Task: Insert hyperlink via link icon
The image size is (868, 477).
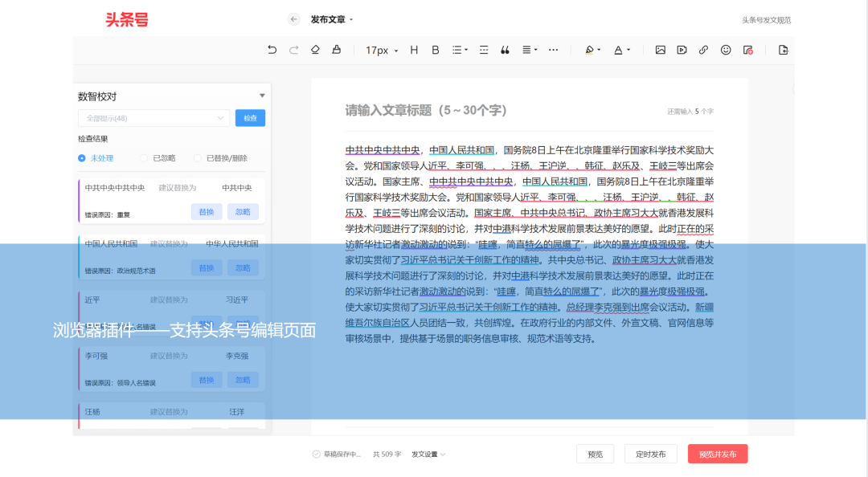Action: (703, 50)
